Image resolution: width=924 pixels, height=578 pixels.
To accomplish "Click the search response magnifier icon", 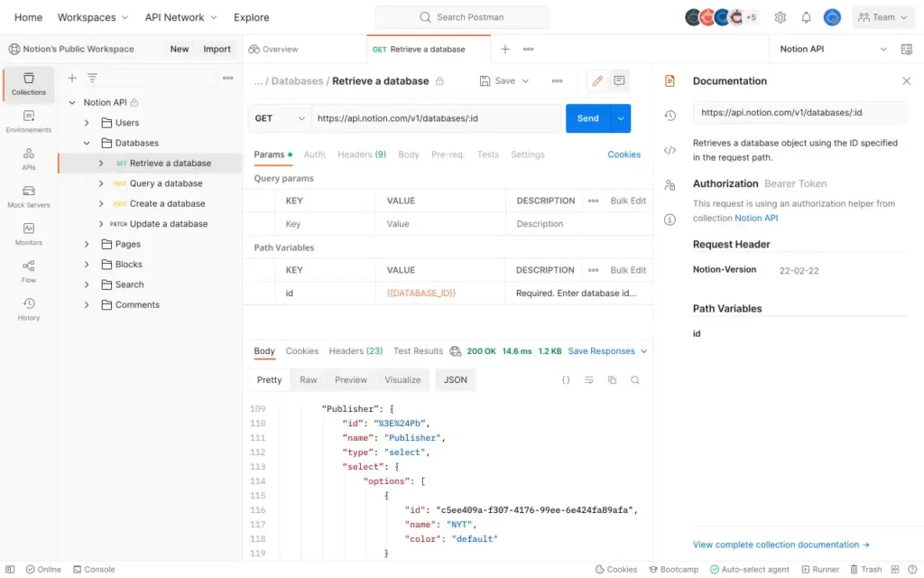I will 634,380.
